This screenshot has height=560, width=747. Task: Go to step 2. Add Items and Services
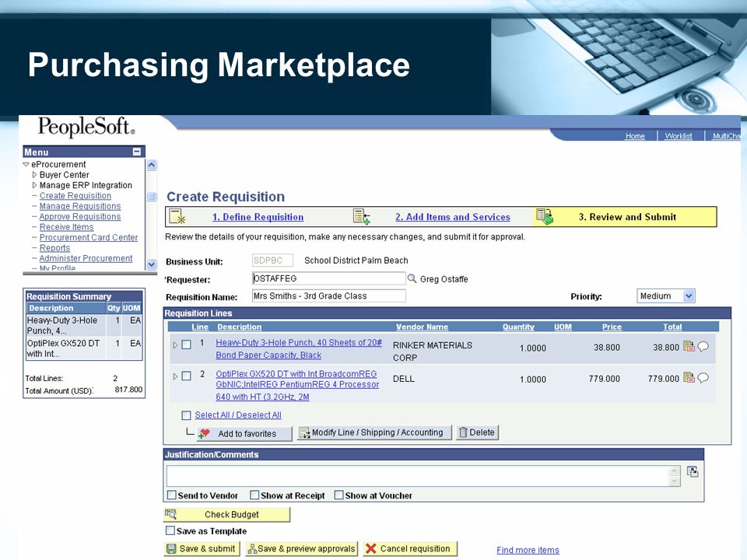pos(453,217)
